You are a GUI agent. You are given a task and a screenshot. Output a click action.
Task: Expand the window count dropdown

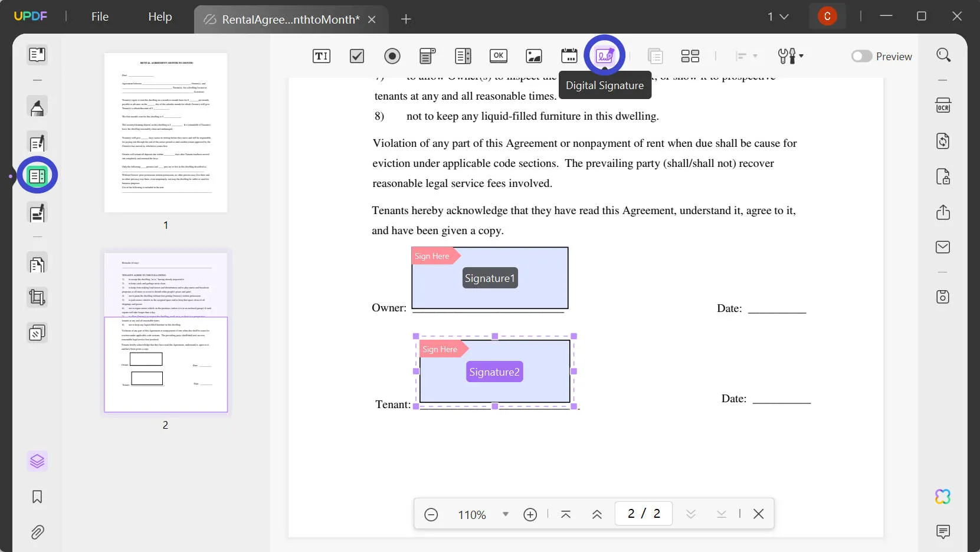778,17
